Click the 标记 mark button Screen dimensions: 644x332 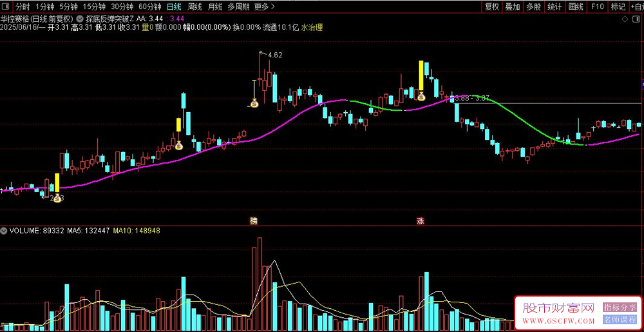tap(618, 6)
